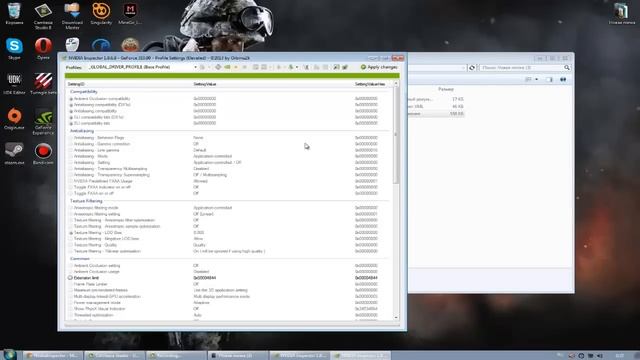This screenshot has height=360, width=640.
Task: Click Apply changes button
Action: pos(379,67)
